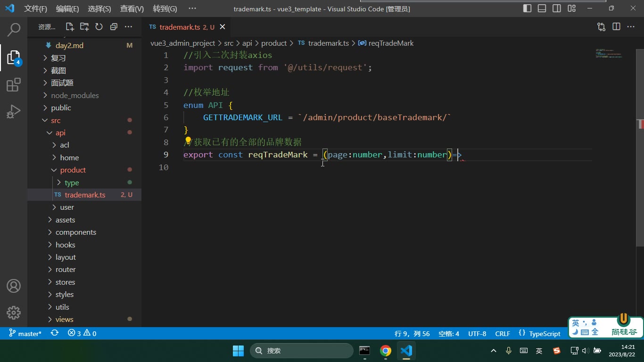Open the Run and Debug view

[x=14, y=112]
